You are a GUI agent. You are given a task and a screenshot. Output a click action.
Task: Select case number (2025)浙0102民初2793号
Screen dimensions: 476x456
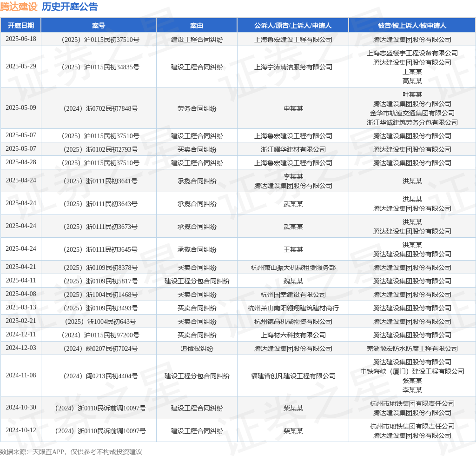(x=100, y=149)
